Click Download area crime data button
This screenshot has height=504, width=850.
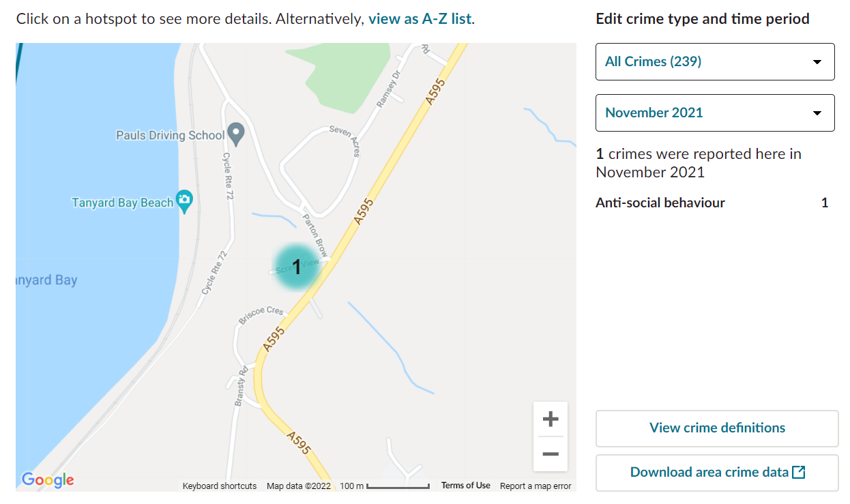point(709,473)
